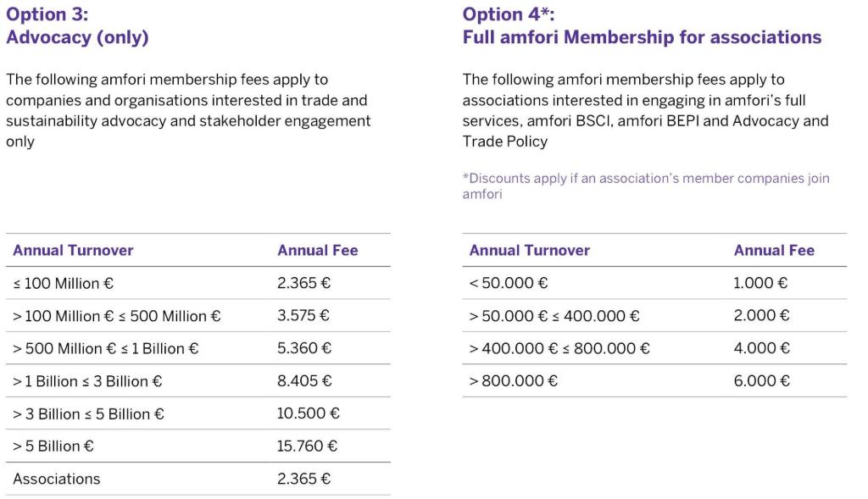Screen dimensions: 868x499
Task: Select the Annual Turnover header under Option 3
Action: click(x=73, y=250)
